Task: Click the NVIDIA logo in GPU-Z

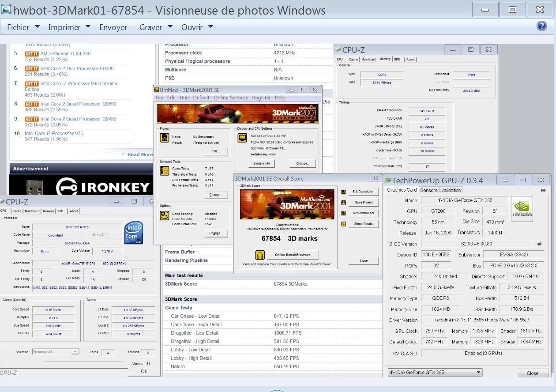Action: pos(522,209)
